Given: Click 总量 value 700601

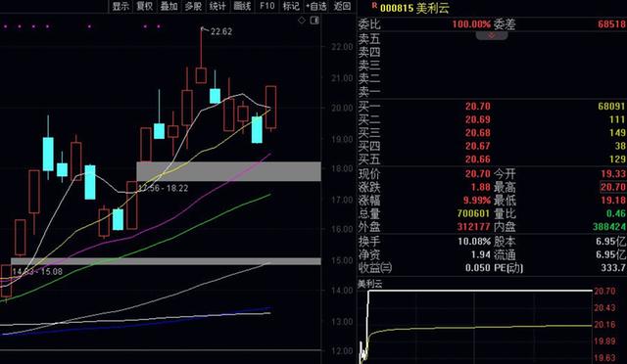Looking at the screenshot, I should click(x=474, y=213).
